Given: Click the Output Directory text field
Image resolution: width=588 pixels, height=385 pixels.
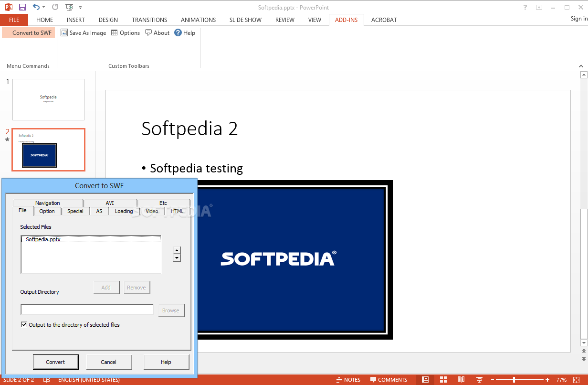Looking at the screenshot, I should (87, 310).
